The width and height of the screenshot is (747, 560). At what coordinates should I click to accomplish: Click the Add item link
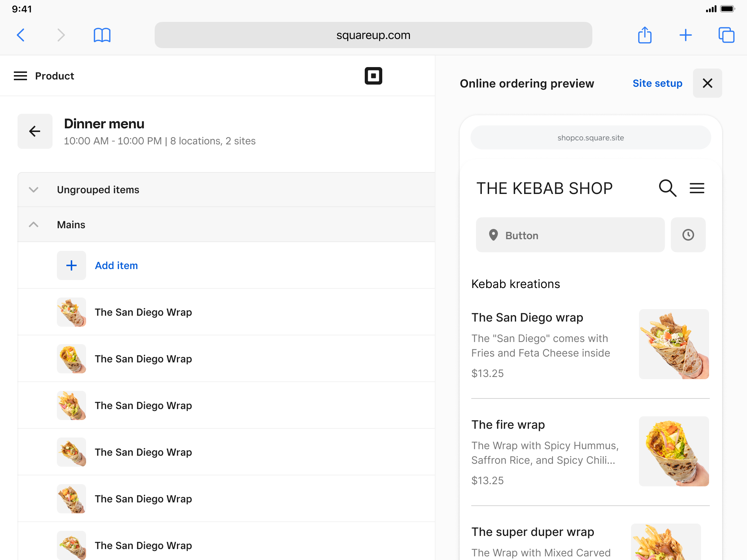click(x=116, y=265)
